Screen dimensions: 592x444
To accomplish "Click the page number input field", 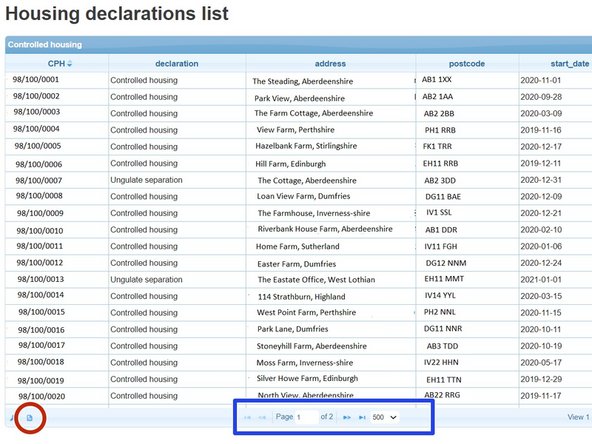I will pyautogui.click(x=306, y=417).
